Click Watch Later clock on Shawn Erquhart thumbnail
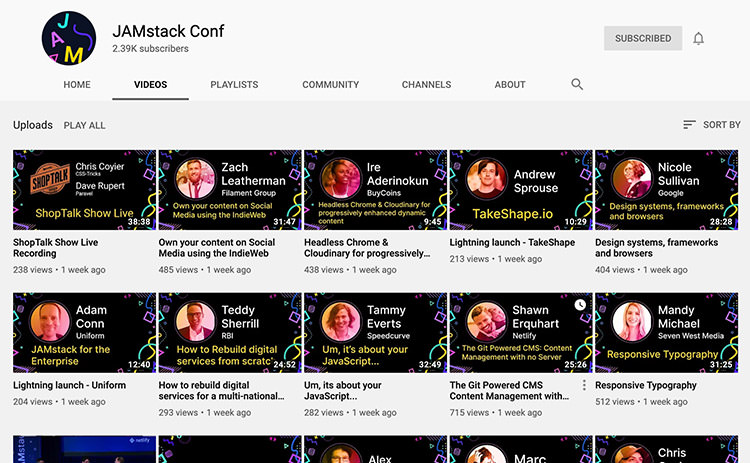Image resolution: width=750 pixels, height=463 pixels. (x=580, y=304)
